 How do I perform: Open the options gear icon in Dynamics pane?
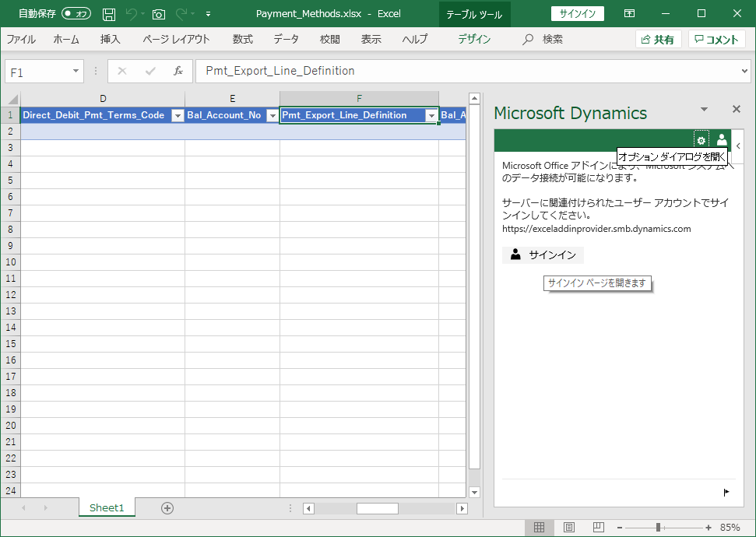coord(701,140)
